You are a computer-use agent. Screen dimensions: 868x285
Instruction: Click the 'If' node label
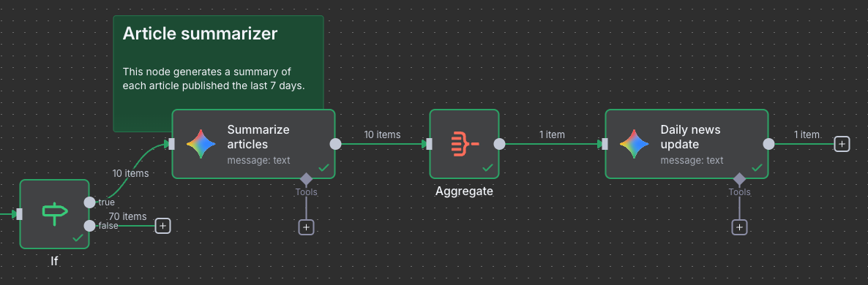(54, 262)
